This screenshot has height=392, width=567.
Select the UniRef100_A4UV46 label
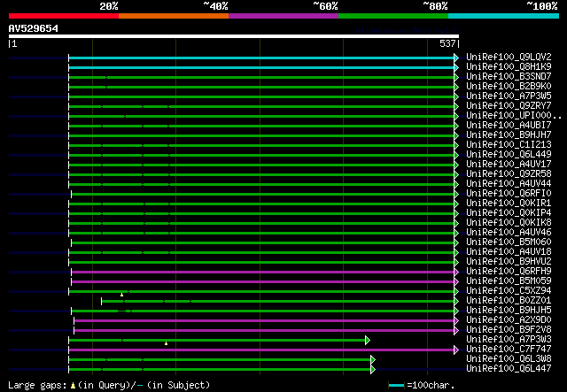509,233
